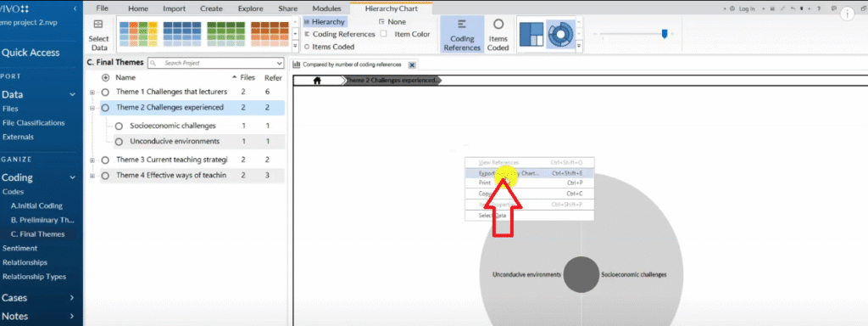Open File Classifications in navigation pane

click(x=34, y=123)
